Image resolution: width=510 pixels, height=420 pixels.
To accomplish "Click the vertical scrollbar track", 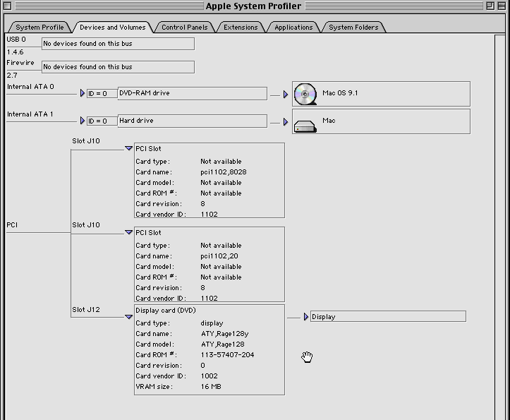I will (x=500, y=227).
